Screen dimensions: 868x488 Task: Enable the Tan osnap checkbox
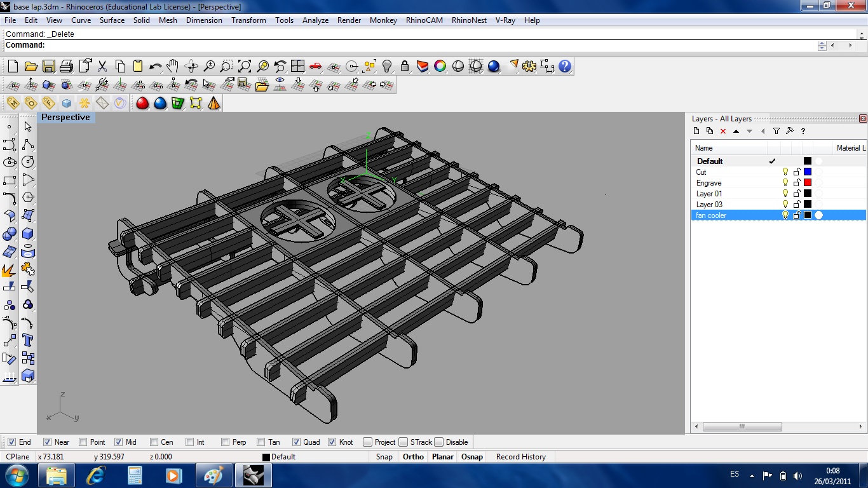[x=261, y=442]
